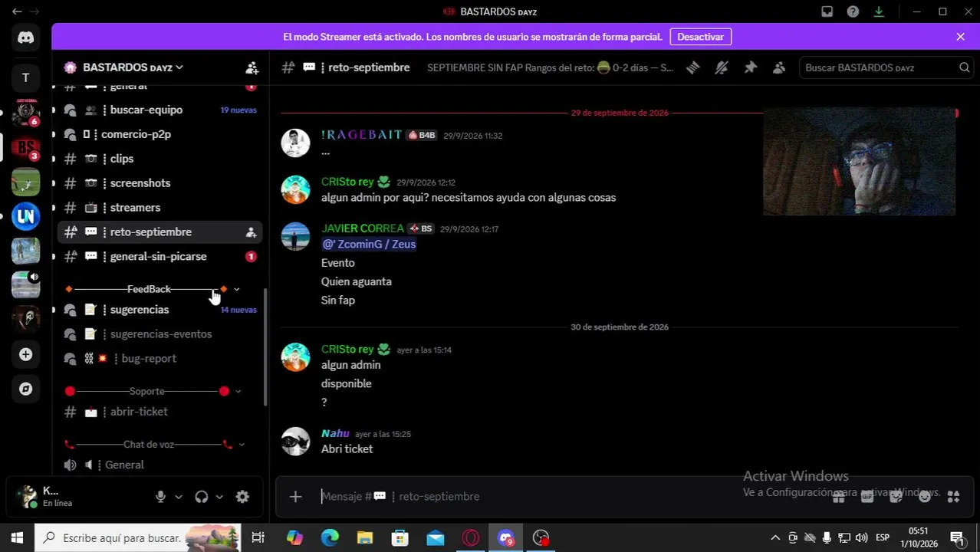
Task: Open the BS server icon with badge 3
Action: 25,147
